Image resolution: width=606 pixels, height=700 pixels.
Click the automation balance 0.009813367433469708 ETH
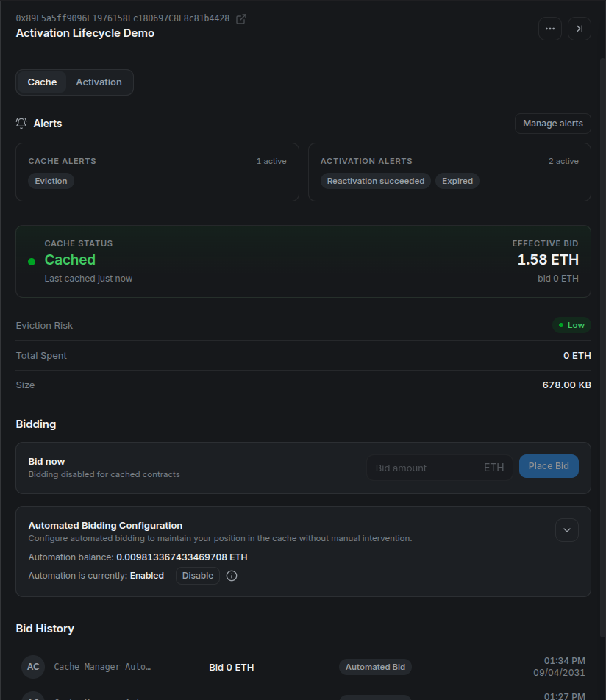pyautogui.click(x=182, y=557)
